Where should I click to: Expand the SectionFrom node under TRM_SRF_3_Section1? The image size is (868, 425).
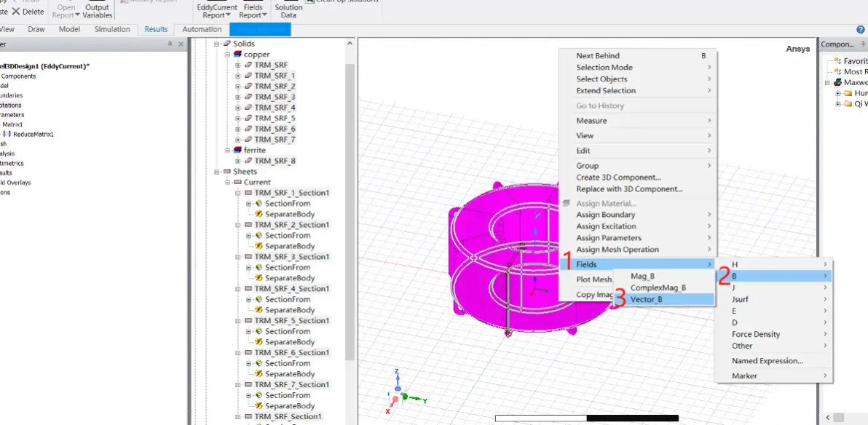248,267
